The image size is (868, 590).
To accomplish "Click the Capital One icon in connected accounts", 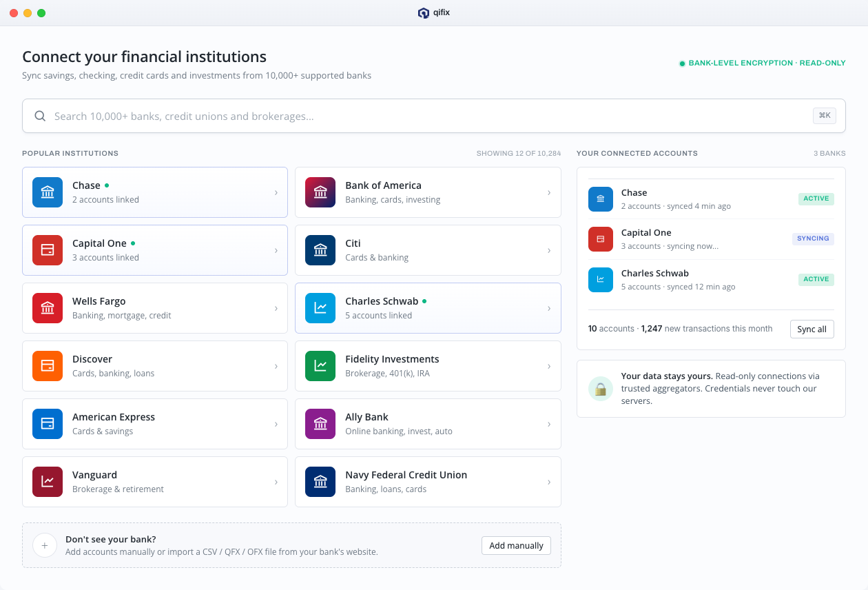I will click(601, 239).
